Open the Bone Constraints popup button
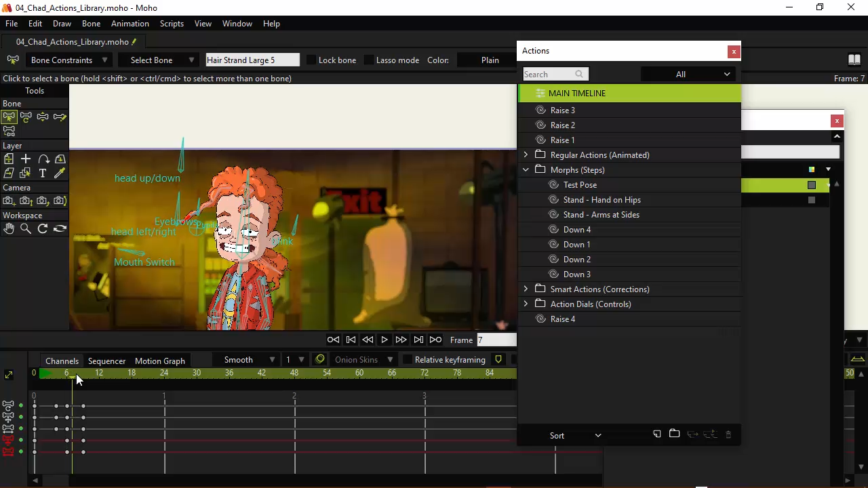Viewport: 868px width, 488px height. tap(68, 60)
